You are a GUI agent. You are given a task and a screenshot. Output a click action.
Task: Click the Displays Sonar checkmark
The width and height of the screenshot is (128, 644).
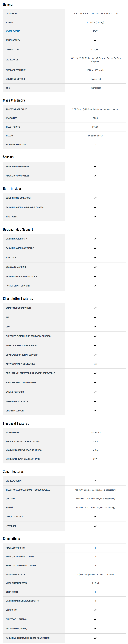coord(95,481)
